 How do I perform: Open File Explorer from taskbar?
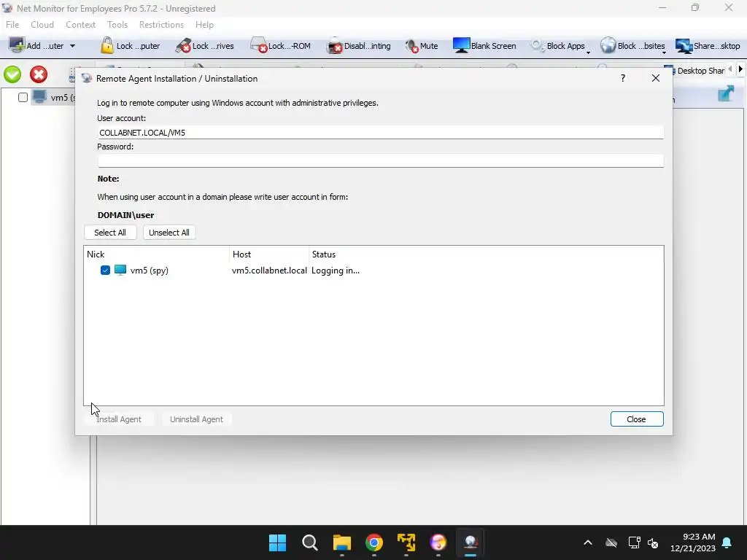[342, 542]
